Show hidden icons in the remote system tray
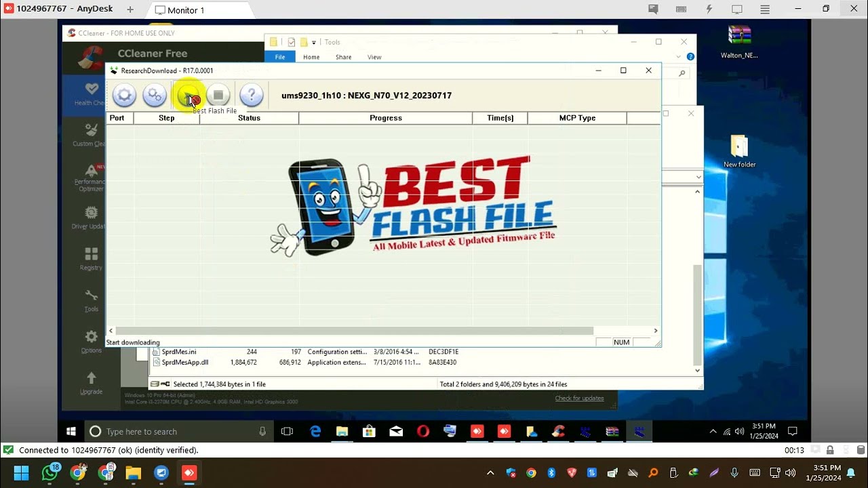The image size is (868, 488). [713, 431]
